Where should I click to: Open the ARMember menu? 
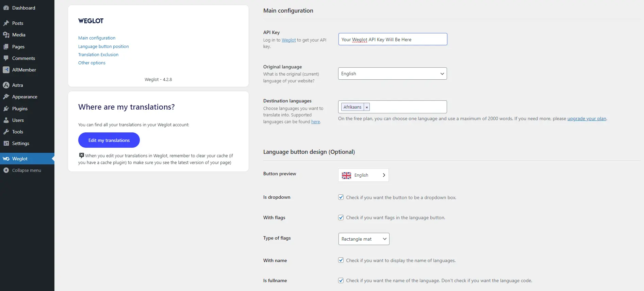[27, 70]
